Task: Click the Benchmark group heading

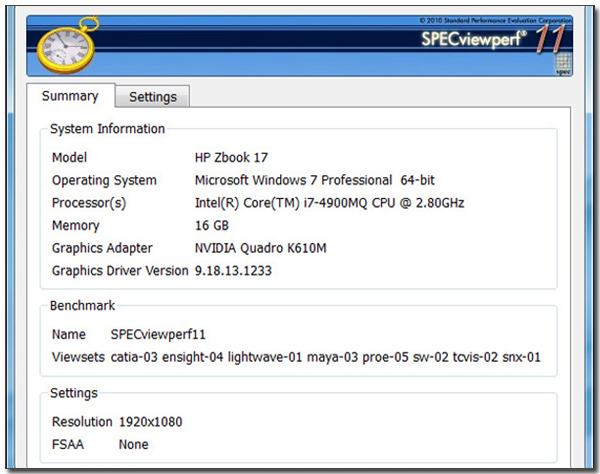Action: (82, 305)
